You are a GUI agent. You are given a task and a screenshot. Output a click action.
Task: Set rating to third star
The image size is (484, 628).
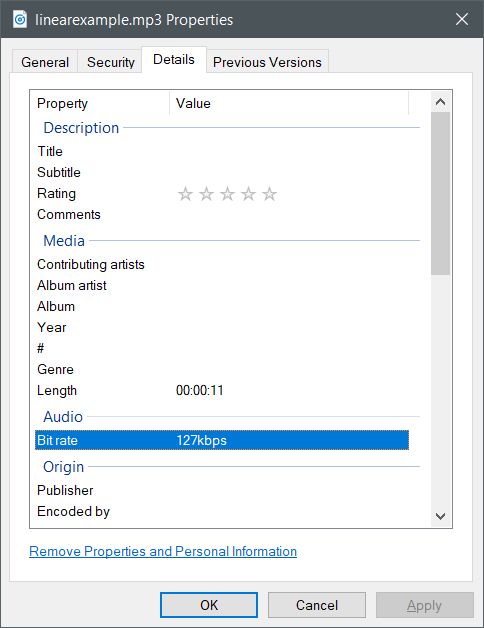click(x=227, y=194)
